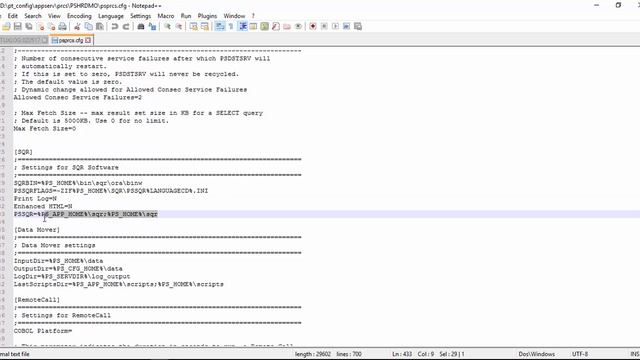
Task: Open the Search menu
Action: pyautogui.click(x=33, y=16)
